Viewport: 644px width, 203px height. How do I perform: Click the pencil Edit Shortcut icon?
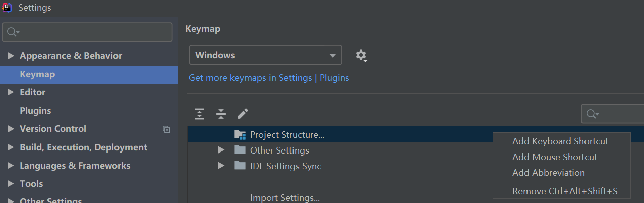click(x=243, y=114)
